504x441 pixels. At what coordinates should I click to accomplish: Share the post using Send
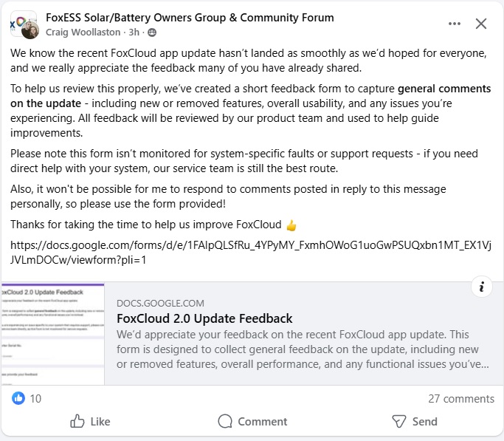414,421
